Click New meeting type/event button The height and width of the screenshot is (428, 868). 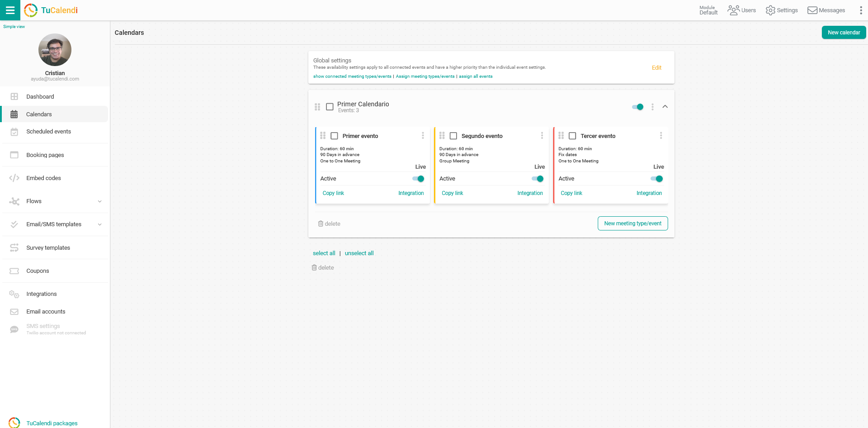[632, 224]
